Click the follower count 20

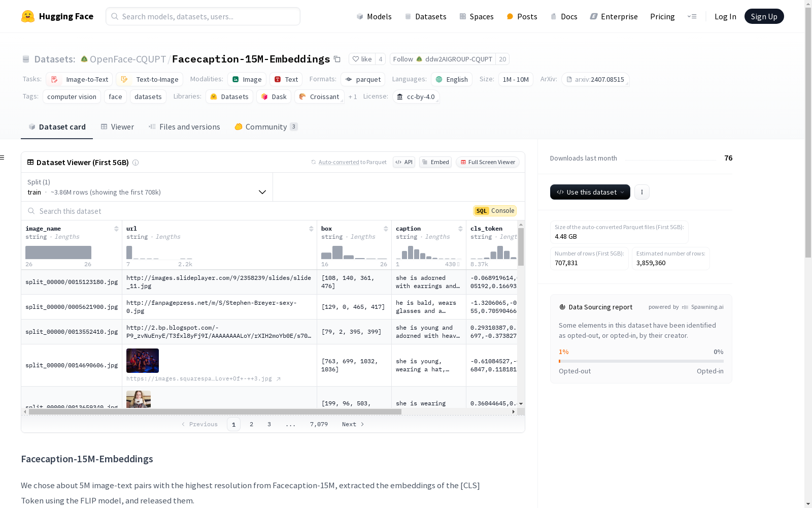click(502, 59)
